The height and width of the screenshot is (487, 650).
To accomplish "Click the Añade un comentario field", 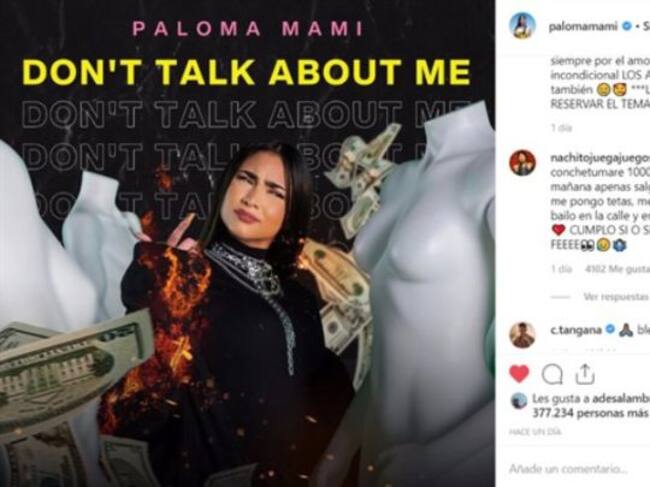I will coord(578,469).
